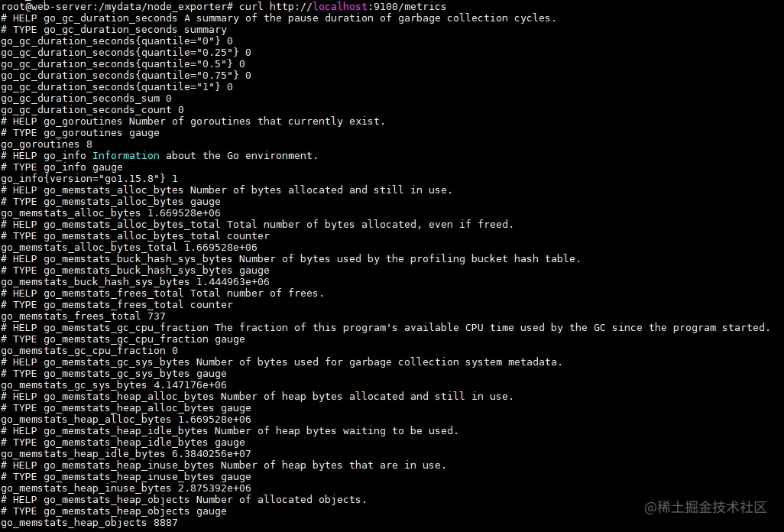Click the go_memstats_gc_sys_bytes 4.147176e+06 line
Image resolution: width=784 pixels, height=532 pixels.
pos(114,385)
